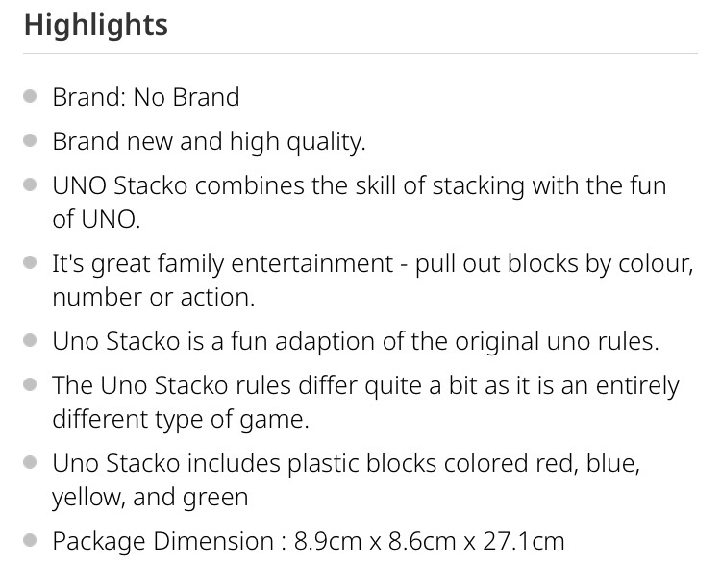Click the Package Dimension 8.9cm text
This screenshot has height=588, width=721.
[x=308, y=541]
